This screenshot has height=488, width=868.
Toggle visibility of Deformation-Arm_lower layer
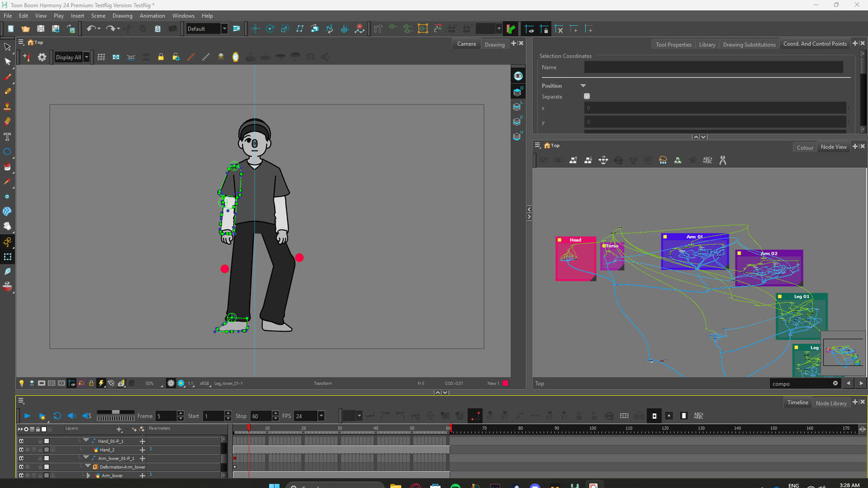(x=21, y=467)
